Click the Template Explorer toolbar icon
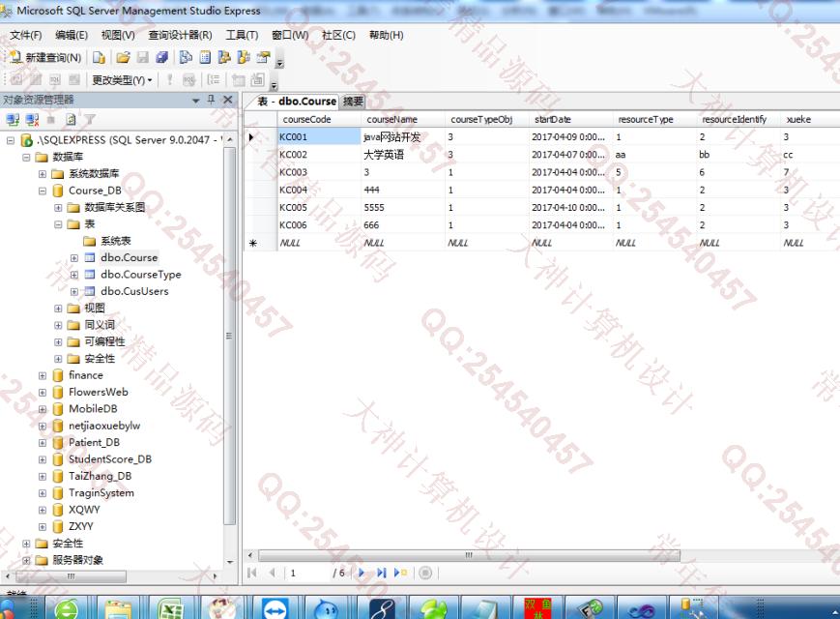Viewport: 840px width, 619px height. [244, 57]
